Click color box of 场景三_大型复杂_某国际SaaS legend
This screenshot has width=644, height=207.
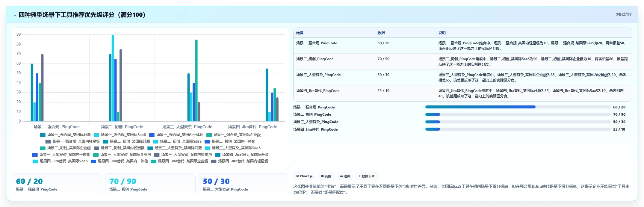click(208, 148)
